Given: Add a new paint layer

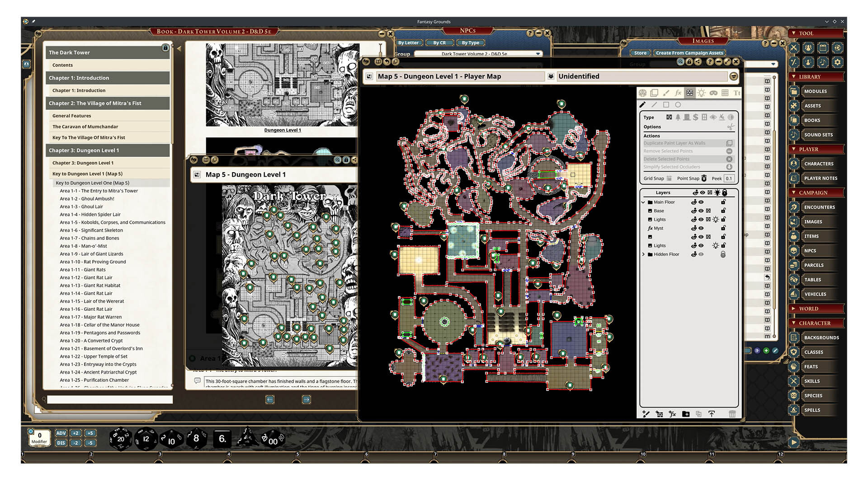Looking at the screenshot, I should (646, 414).
